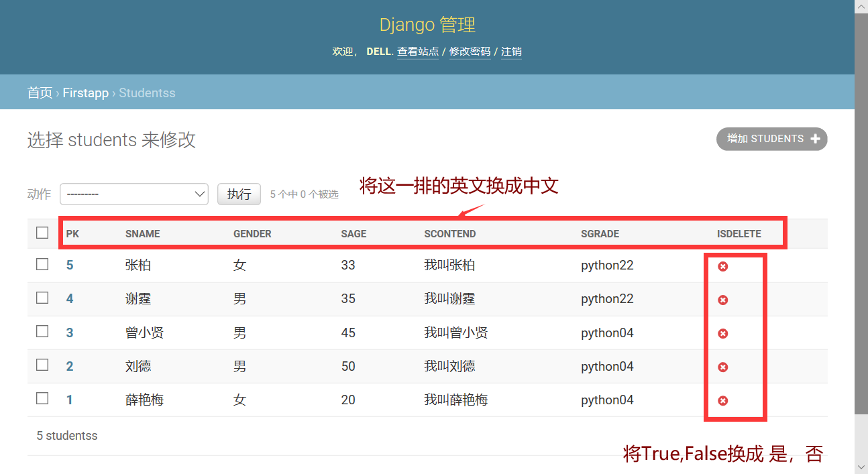Sort by the SGRADE column header
The width and height of the screenshot is (868, 474).
[x=600, y=234]
